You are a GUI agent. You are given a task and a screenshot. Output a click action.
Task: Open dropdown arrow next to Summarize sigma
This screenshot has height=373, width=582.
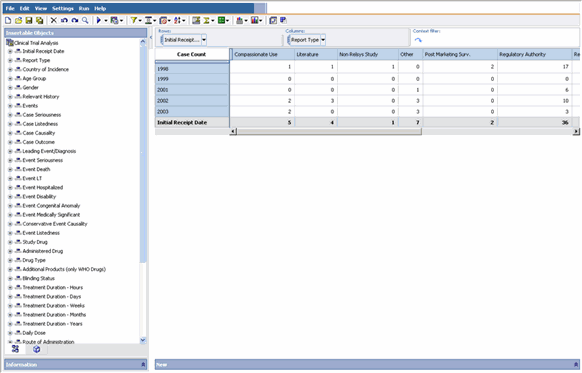point(213,20)
